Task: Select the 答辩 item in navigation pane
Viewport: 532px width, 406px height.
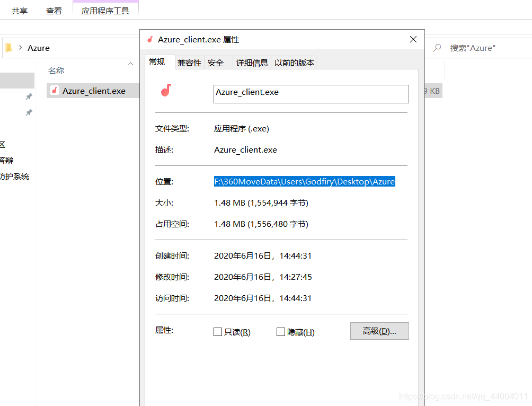Action: 7,160
